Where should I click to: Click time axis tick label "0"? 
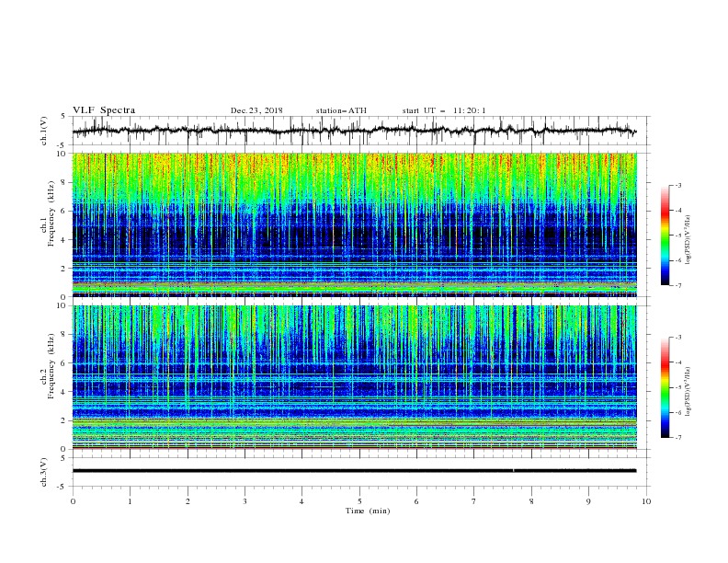tap(73, 501)
